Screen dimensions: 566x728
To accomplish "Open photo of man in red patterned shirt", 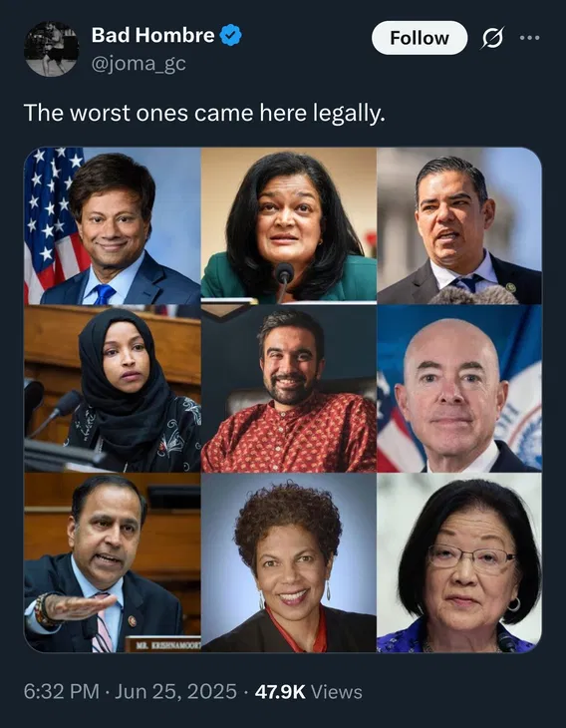I will pyautogui.click(x=289, y=389).
